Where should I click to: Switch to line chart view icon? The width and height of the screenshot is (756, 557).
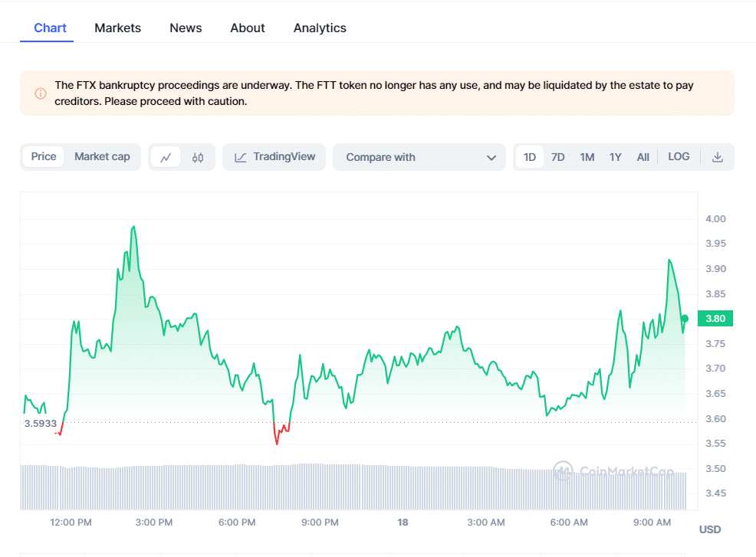tap(166, 157)
